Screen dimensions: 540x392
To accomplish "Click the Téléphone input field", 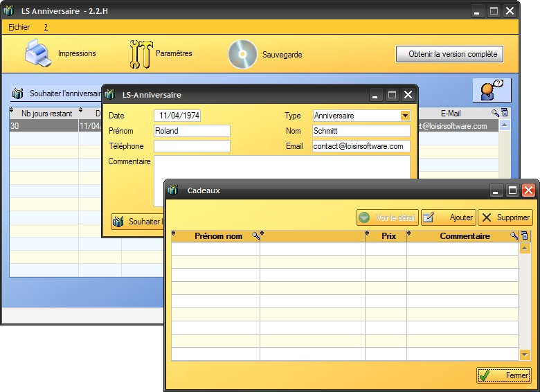I will pyautogui.click(x=192, y=146).
